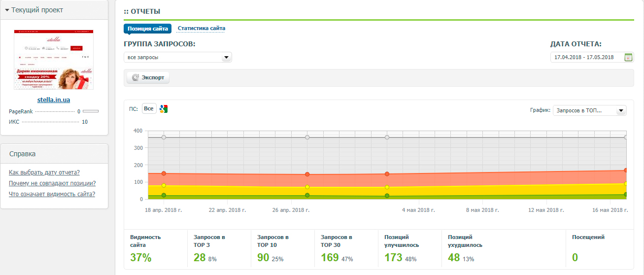The width and height of the screenshot is (644, 275).
Task: Select the Google search engine icon
Action: [x=164, y=109]
